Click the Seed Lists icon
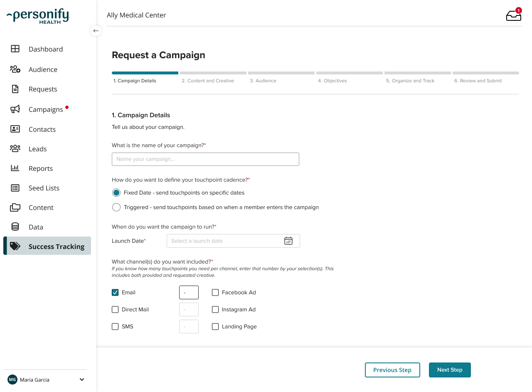The width and height of the screenshot is (532, 392). (15, 187)
